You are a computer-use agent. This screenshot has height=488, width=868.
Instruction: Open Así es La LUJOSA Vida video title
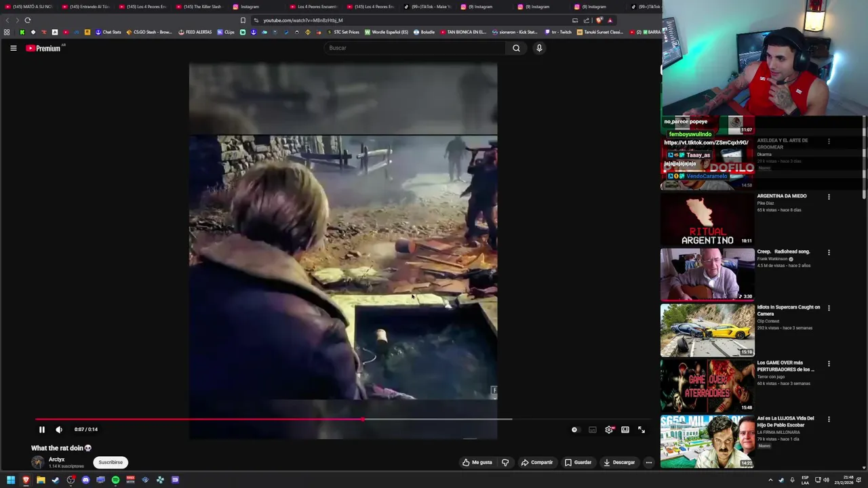tap(785, 422)
